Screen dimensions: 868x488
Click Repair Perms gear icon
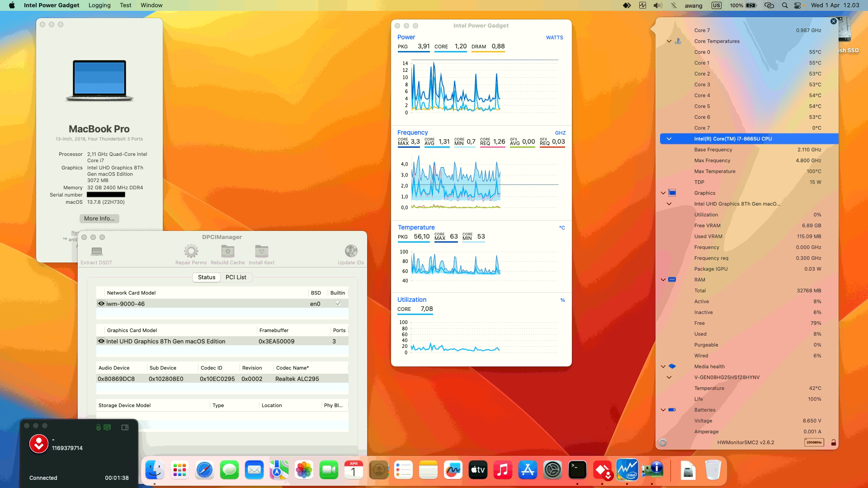click(191, 251)
